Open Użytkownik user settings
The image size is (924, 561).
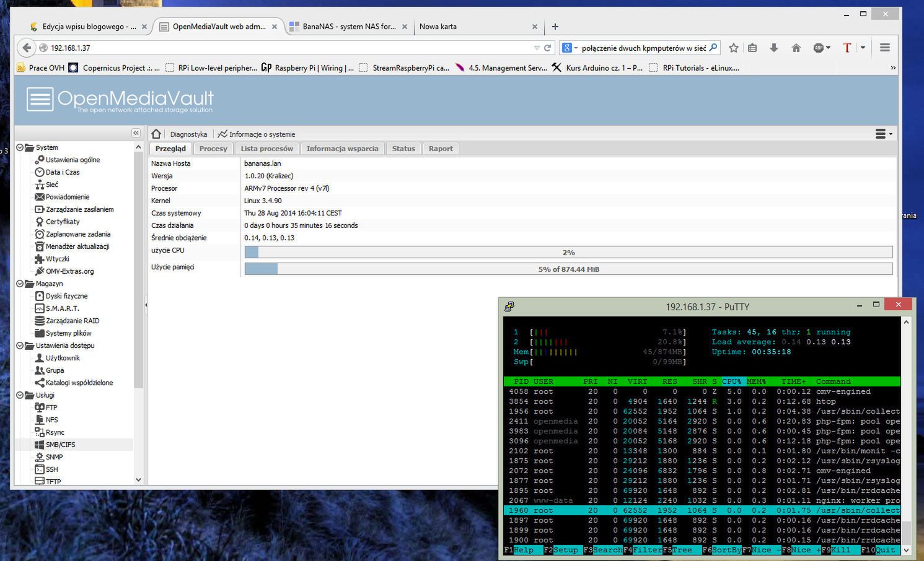pos(58,358)
